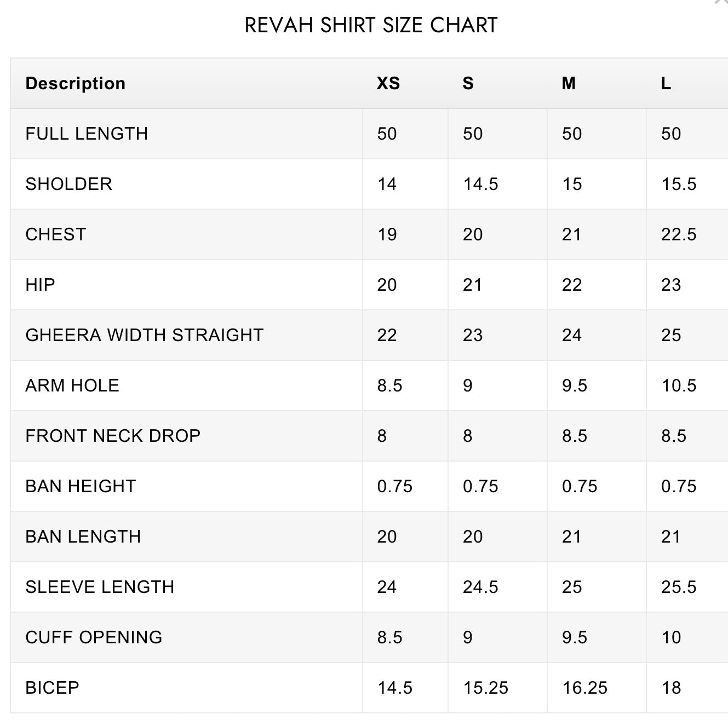Image resolution: width=728 pixels, height=726 pixels.
Task: Select the M size column header
Action: click(x=569, y=83)
